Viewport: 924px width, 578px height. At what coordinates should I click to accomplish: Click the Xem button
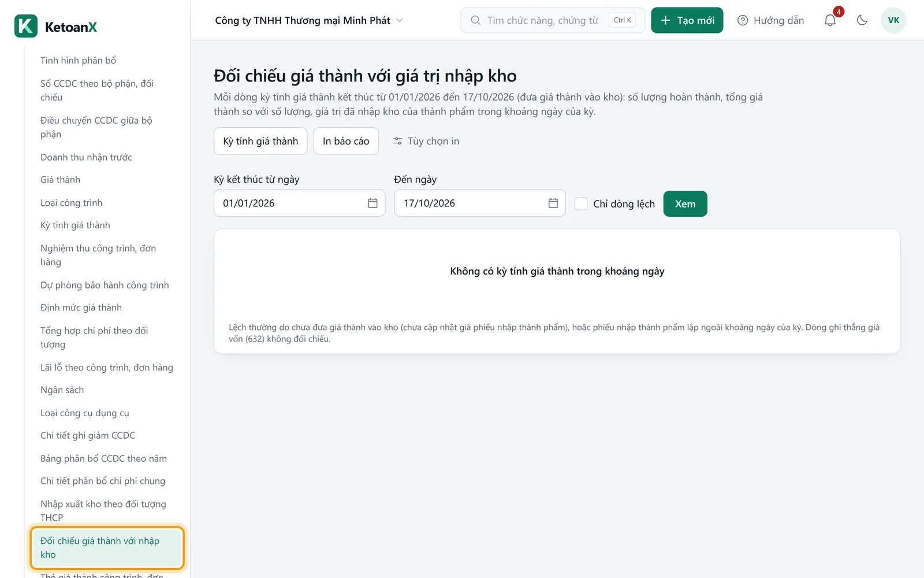pos(685,203)
